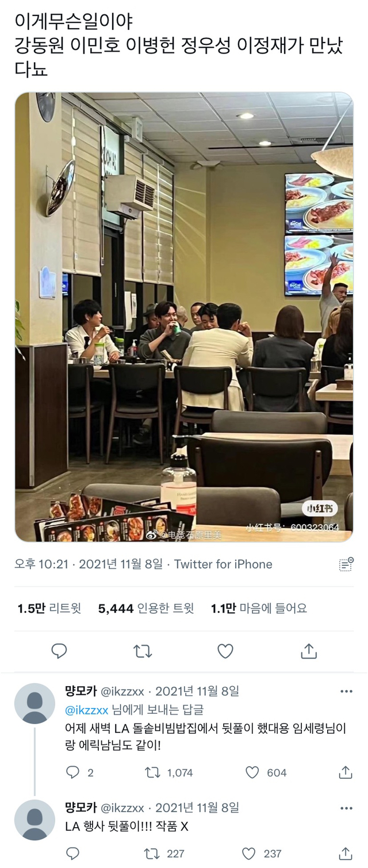Image resolution: width=368 pixels, height=868 pixels.
Task: Click the reply icon showing 2 replies
Action: (80, 772)
